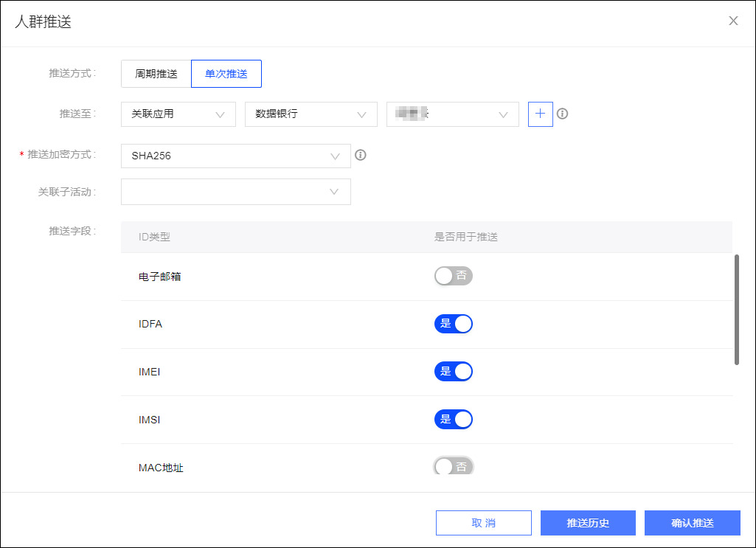Image resolution: width=756 pixels, height=548 pixels.
Task: Expand the 关联子活动 dropdown
Action: [x=236, y=192]
